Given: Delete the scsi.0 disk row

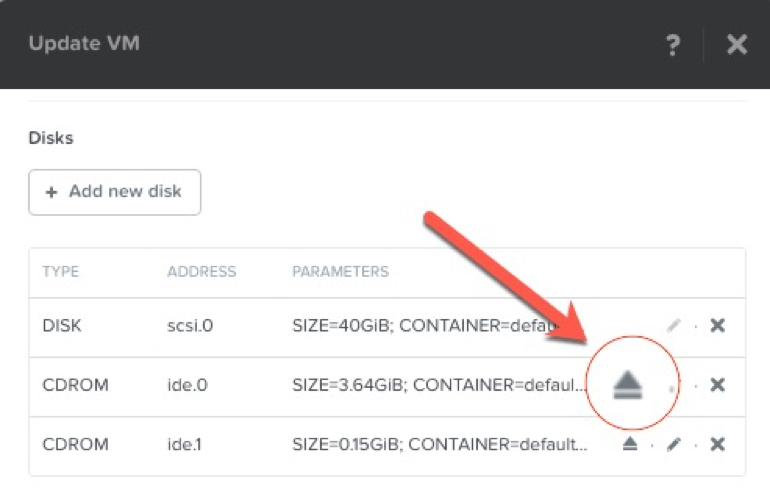Looking at the screenshot, I should click(717, 325).
